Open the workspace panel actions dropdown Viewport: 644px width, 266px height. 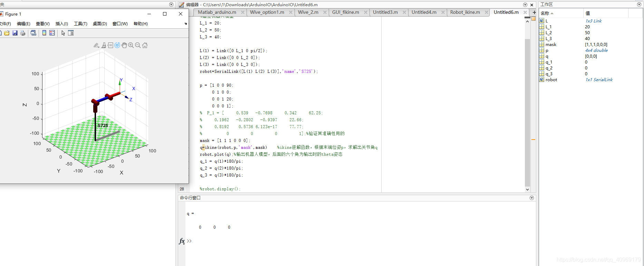[639, 4]
